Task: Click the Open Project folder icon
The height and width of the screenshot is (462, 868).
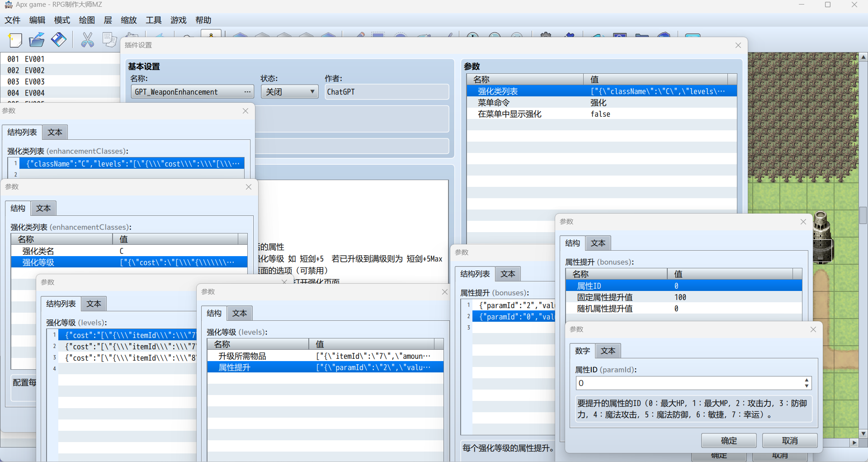Action: 37,40
